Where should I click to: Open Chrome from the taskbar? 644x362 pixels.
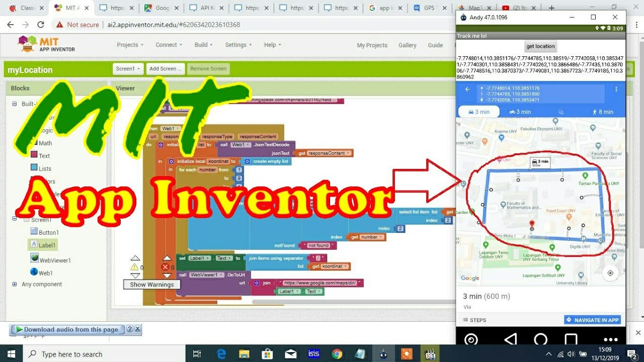(x=337, y=354)
